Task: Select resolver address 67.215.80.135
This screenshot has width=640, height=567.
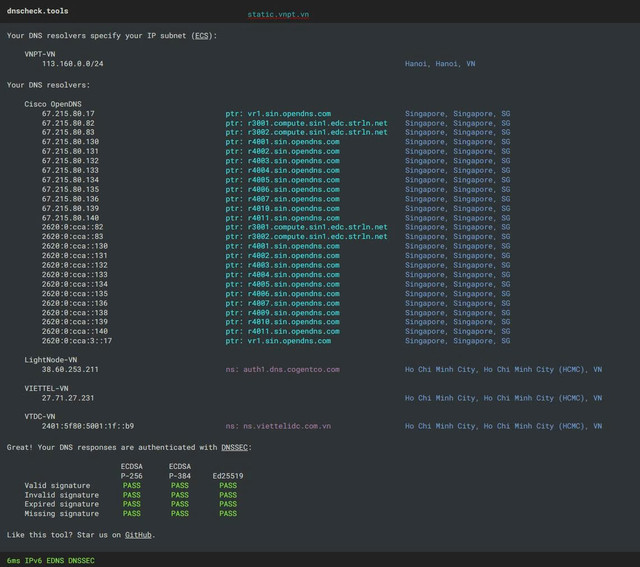Action: click(x=70, y=189)
